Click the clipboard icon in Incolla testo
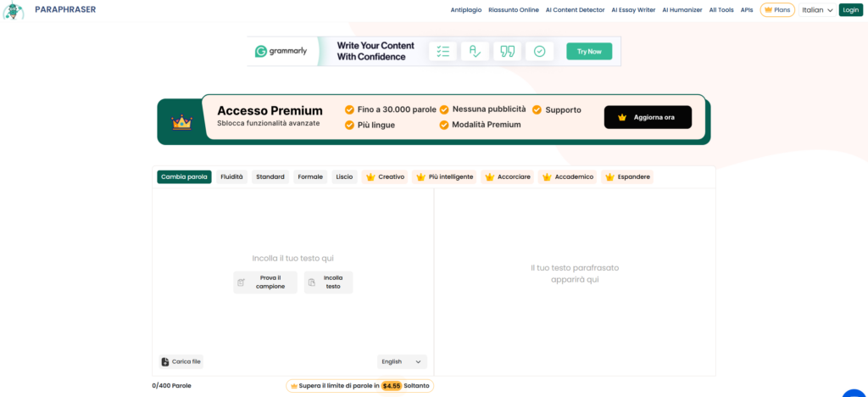 click(312, 282)
